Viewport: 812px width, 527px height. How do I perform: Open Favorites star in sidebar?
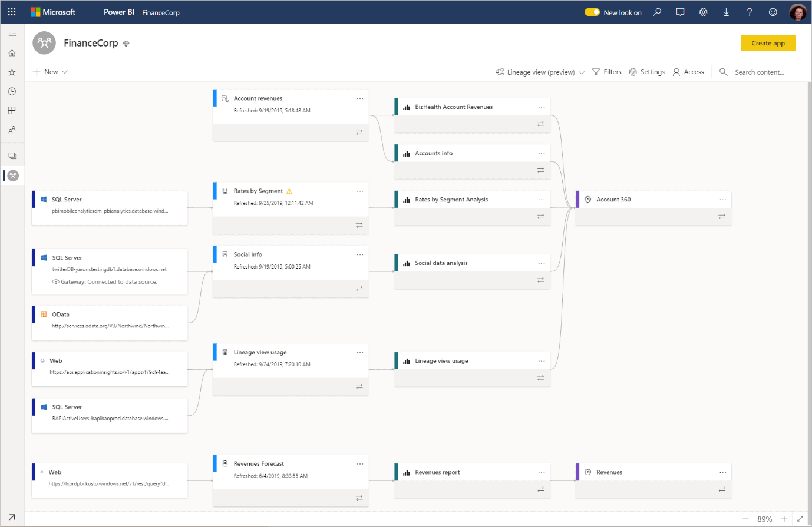coord(12,72)
